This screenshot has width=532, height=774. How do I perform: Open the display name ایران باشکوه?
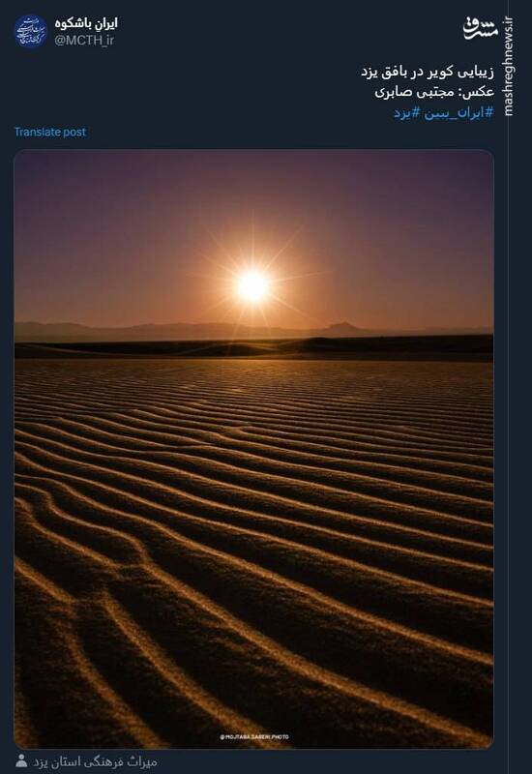coord(86,23)
